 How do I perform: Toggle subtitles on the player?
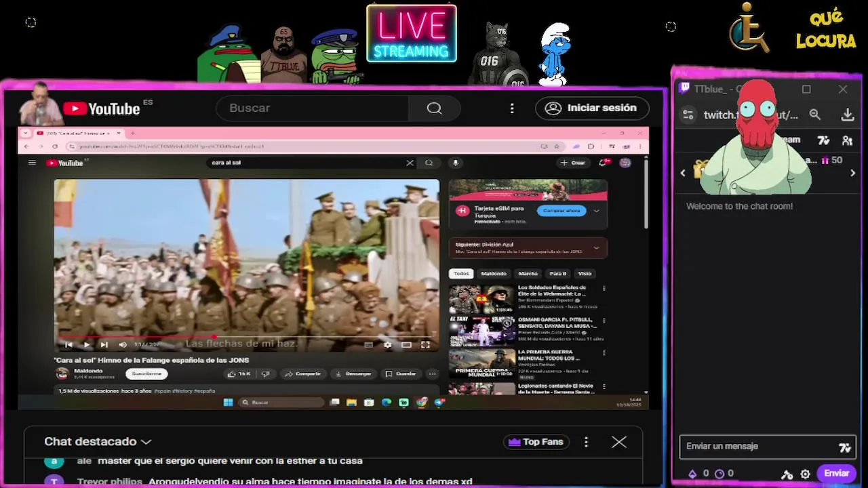368,344
